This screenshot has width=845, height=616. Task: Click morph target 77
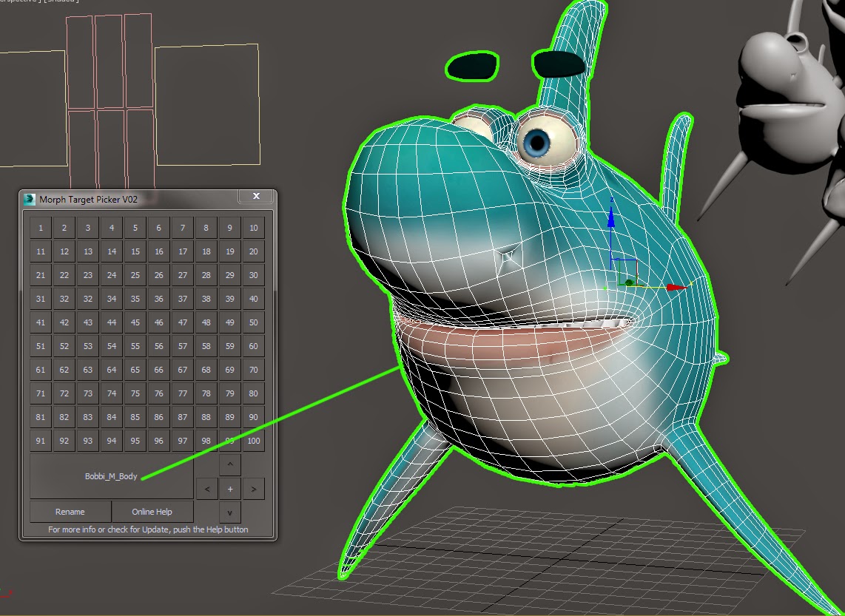tap(183, 393)
